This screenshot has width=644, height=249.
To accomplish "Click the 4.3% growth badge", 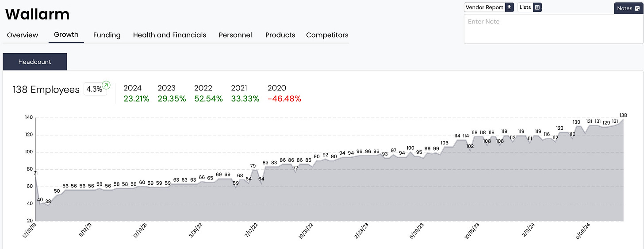I will 96,89.
